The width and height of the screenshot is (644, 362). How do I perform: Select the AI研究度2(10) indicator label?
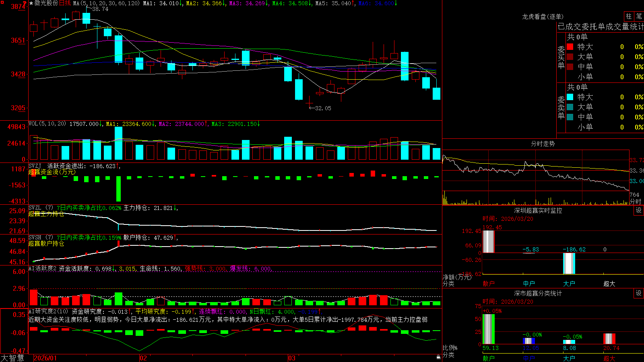pyautogui.click(x=48, y=311)
